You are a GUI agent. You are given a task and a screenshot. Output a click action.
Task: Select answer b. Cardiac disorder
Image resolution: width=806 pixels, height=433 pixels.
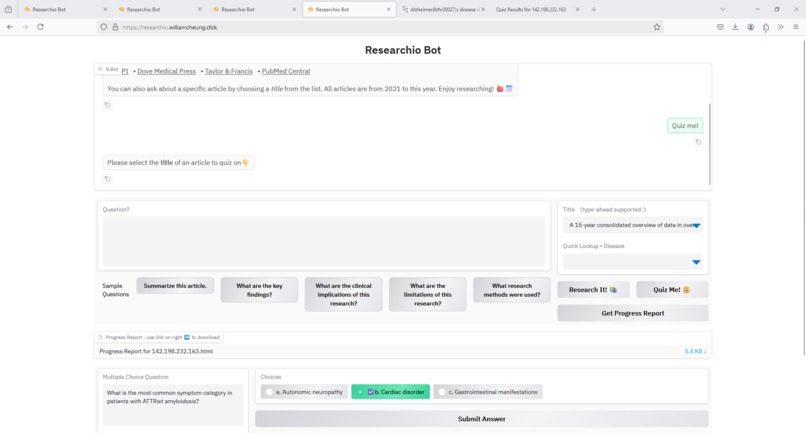click(391, 392)
